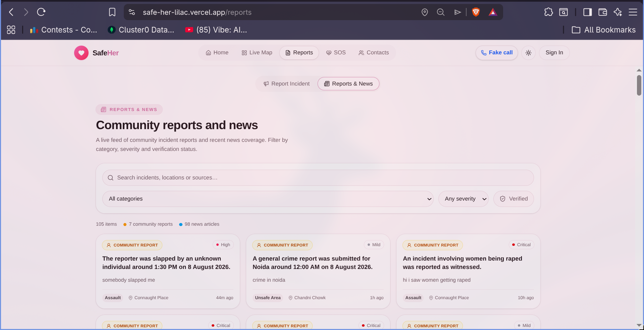Click the scrollbar down arrow

639,325
